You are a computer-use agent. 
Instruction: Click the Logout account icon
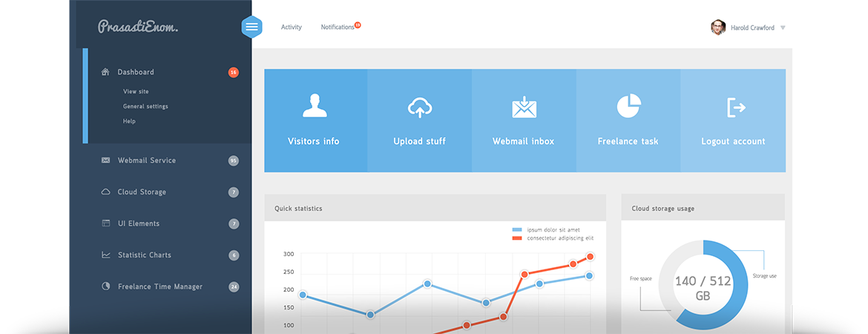coord(734,108)
